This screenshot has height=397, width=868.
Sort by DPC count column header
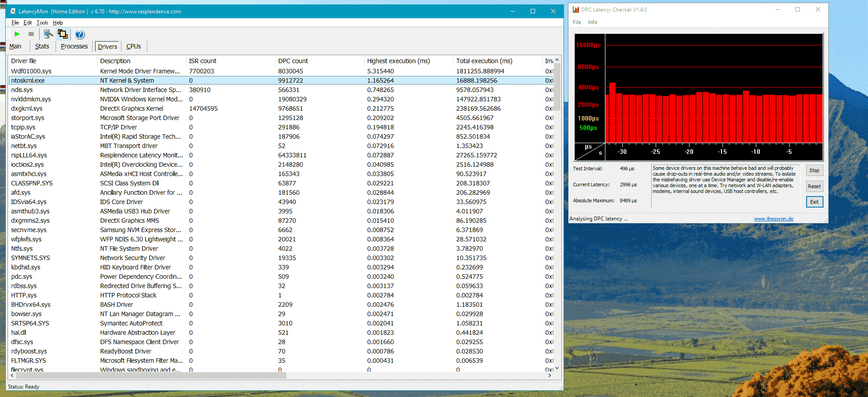pos(320,61)
